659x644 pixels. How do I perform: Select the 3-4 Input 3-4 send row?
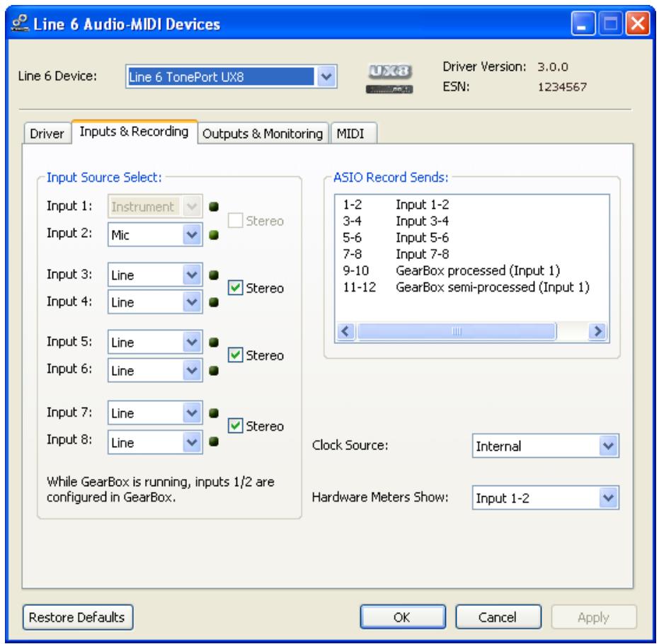coord(471,221)
